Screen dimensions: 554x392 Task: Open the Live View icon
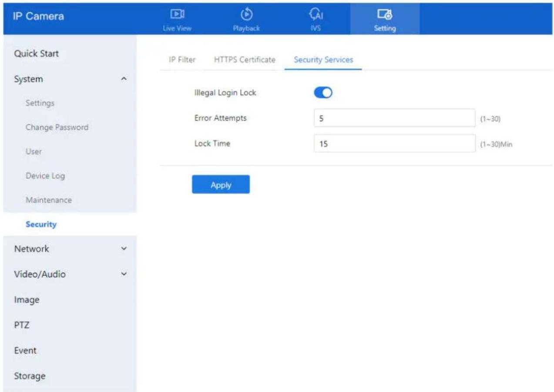coord(177,14)
